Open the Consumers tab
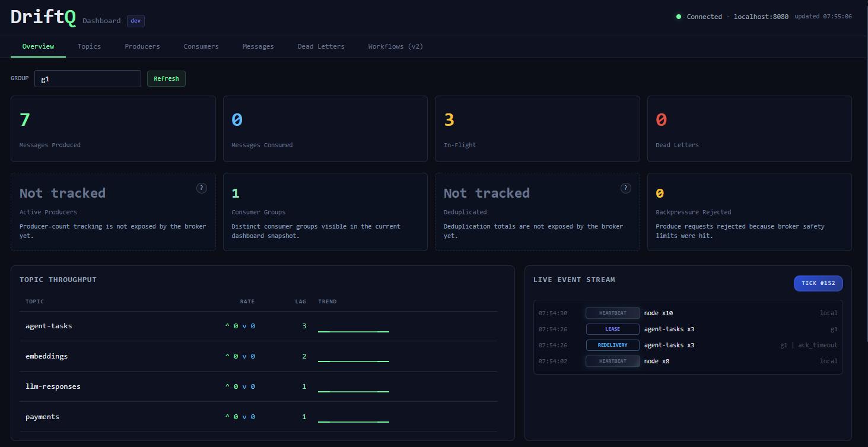This screenshot has width=868, height=447. tap(201, 46)
